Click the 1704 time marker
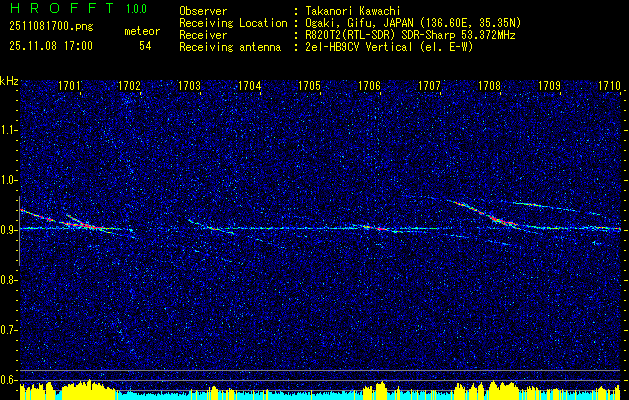The height and width of the screenshot is (400, 629). (250, 86)
